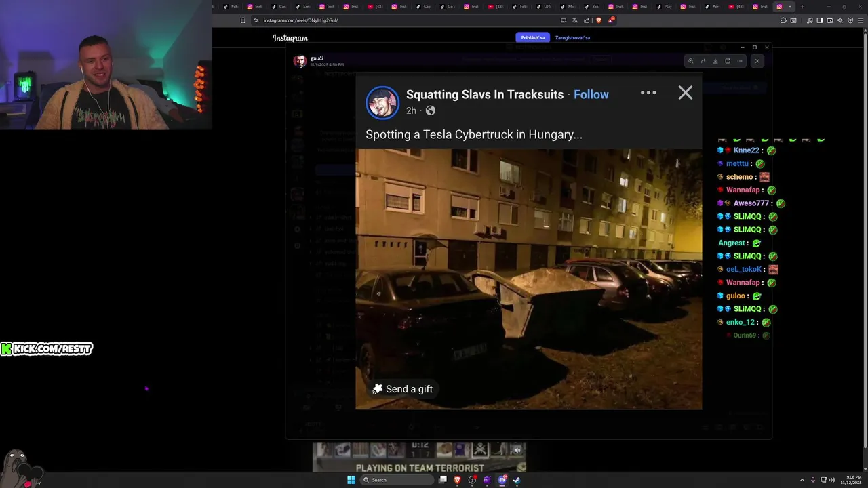
Task: Open Brave browser from the taskbar
Action: point(457,480)
